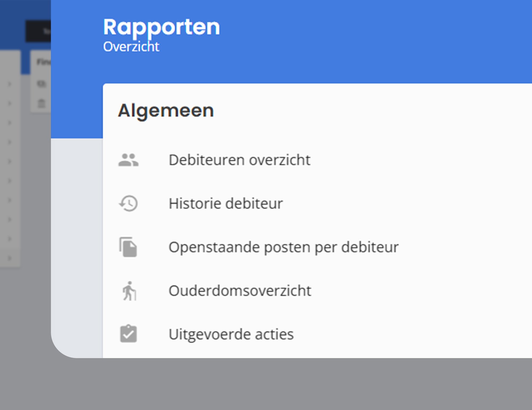This screenshot has width=532, height=410.
Task: Open the Algemeen section heading
Action: pyautogui.click(x=166, y=110)
